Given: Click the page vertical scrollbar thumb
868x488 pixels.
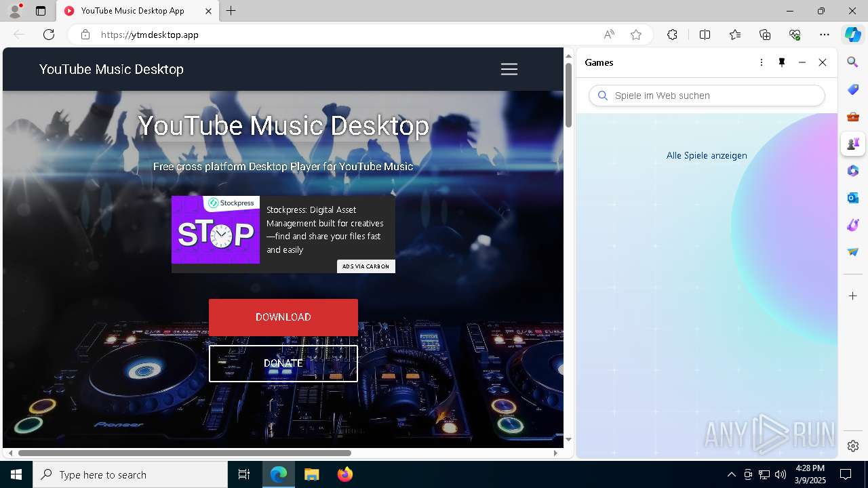Looking at the screenshot, I should pos(568,96).
